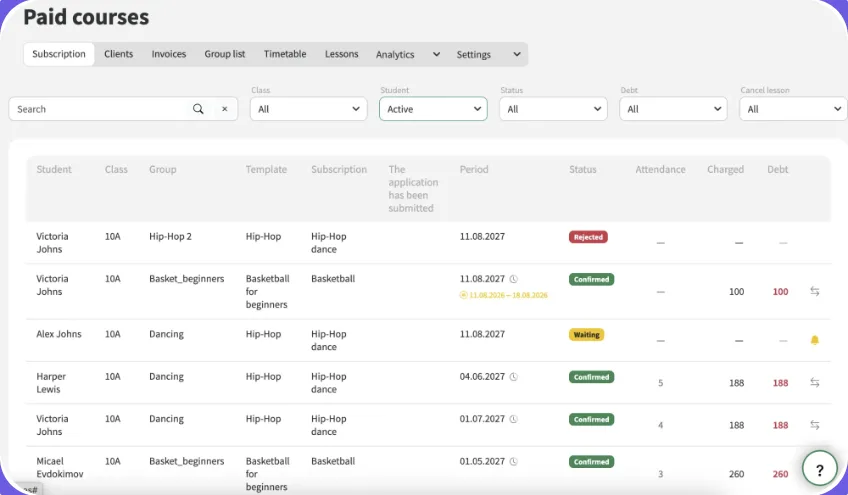Viewport: 848px width, 495px height.
Task: Click the table Status column header
Action: [x=582, y=169]
